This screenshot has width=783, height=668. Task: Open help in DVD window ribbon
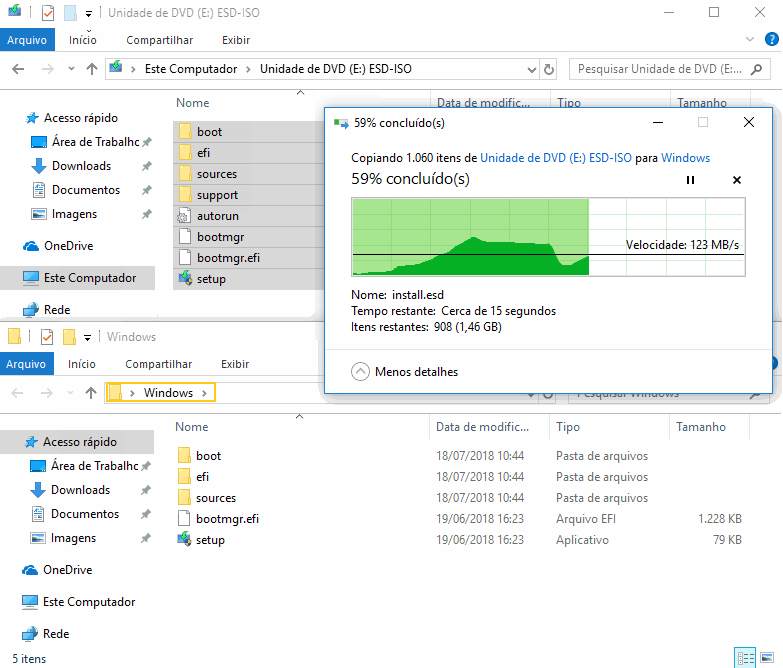point(771,39)
